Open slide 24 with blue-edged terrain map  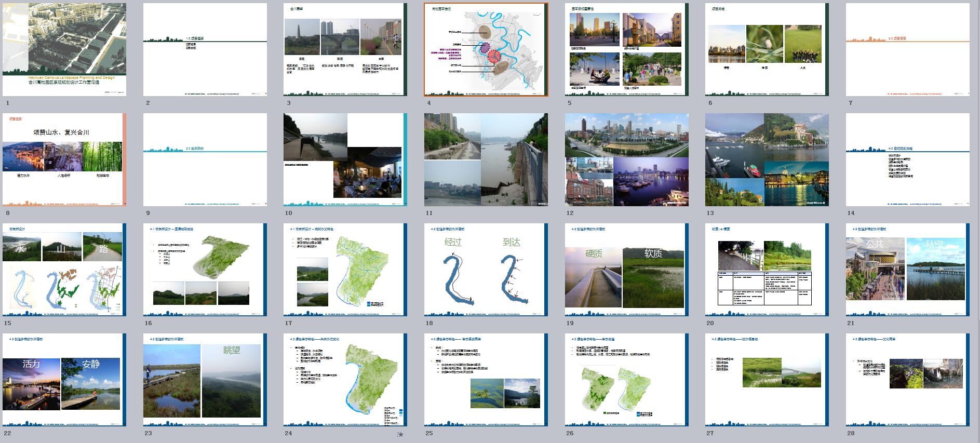345,380
